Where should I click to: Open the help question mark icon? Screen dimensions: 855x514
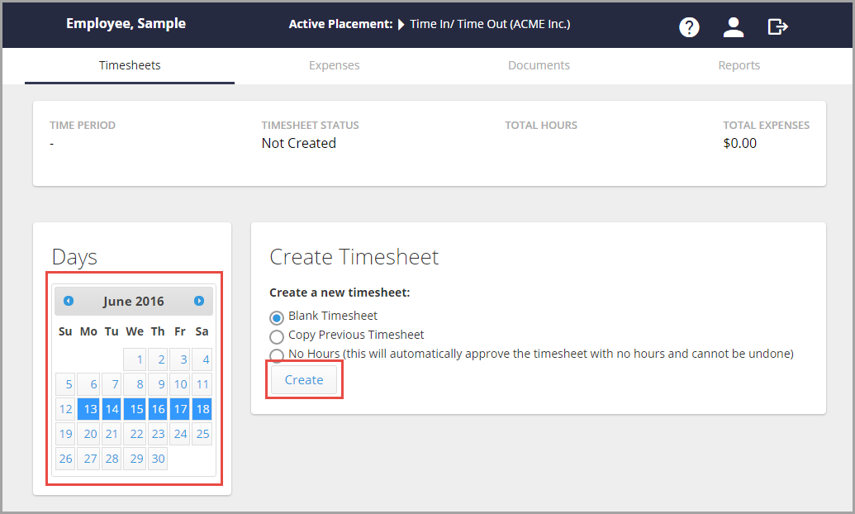pyautogui.click(x=689, y=27)
